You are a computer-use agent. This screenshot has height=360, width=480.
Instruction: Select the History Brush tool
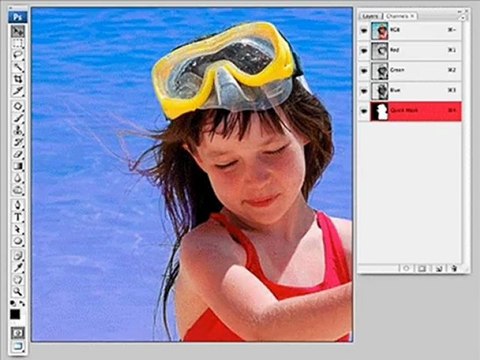pos(18,142)
